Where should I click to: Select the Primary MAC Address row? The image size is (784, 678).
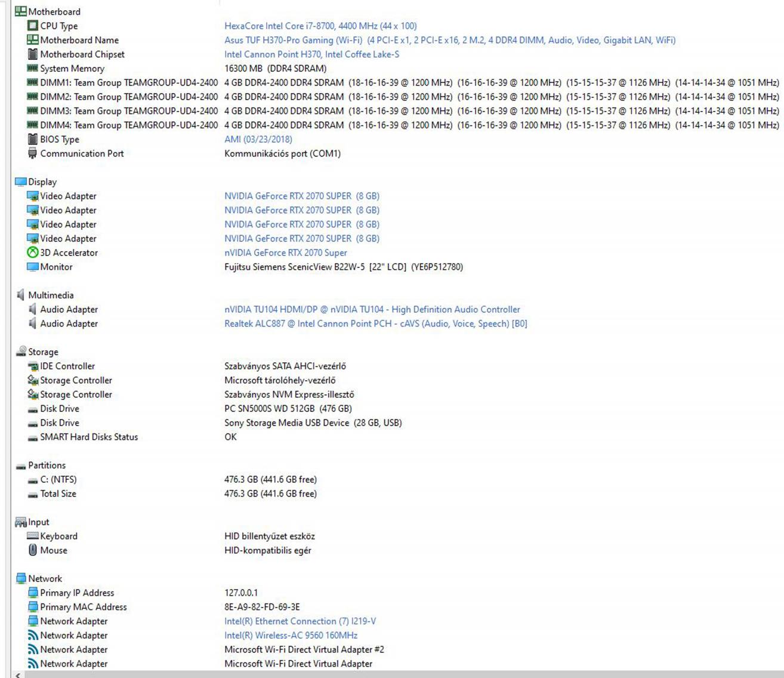(x=83, y=607)
